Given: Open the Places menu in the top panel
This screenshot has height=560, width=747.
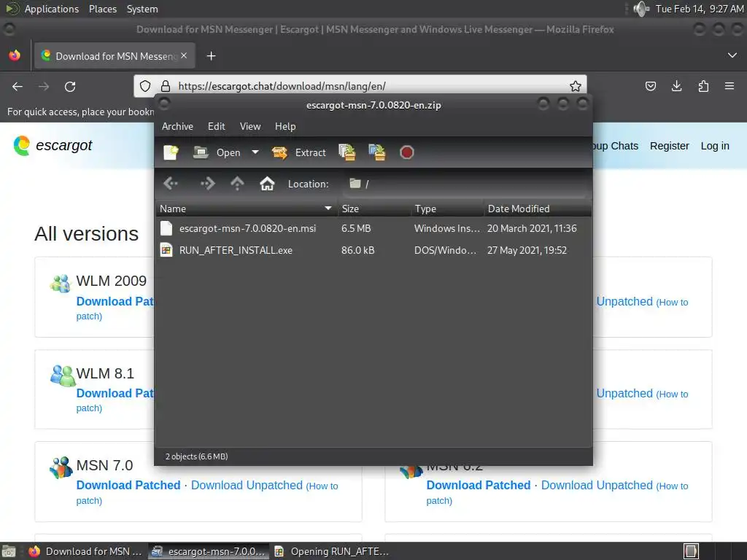Looking at the screenshot, I should coord(103,9).
